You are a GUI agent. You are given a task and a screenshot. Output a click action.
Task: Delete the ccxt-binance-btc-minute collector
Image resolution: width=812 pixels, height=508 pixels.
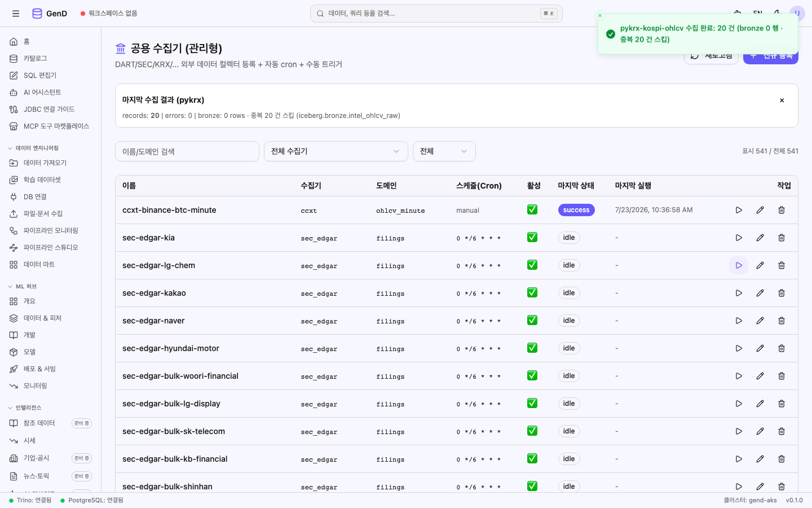click(x=782, y=210)
